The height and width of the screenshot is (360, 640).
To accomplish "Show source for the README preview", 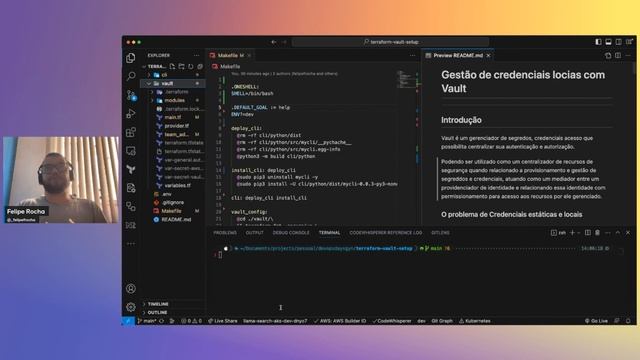I will (608, 56).
